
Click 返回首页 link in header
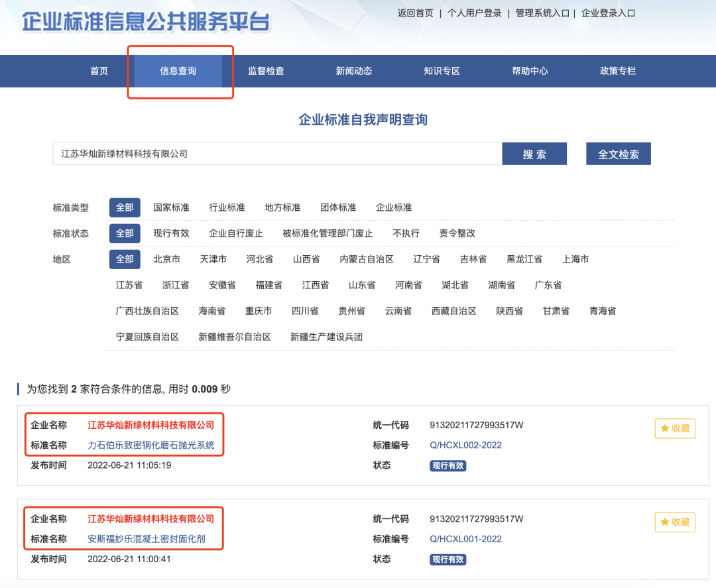(415, 13)
